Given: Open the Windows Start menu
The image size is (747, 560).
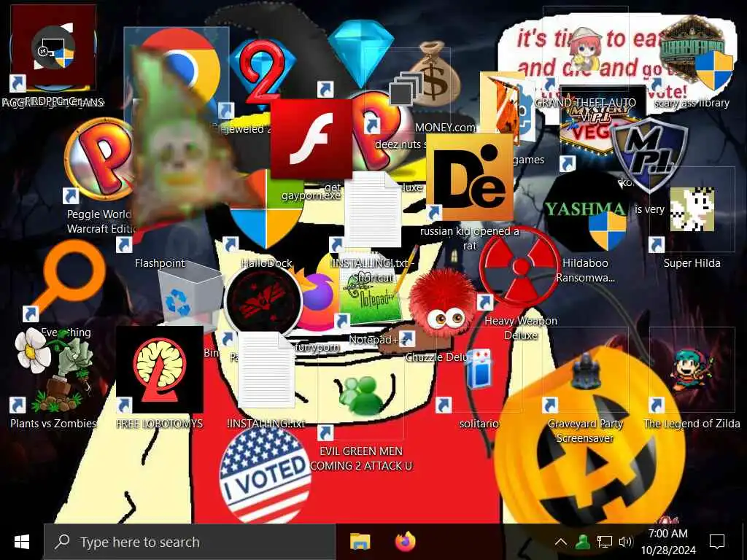Looking at the screenshot, I should pyautogui.click(x=22, y=542).
